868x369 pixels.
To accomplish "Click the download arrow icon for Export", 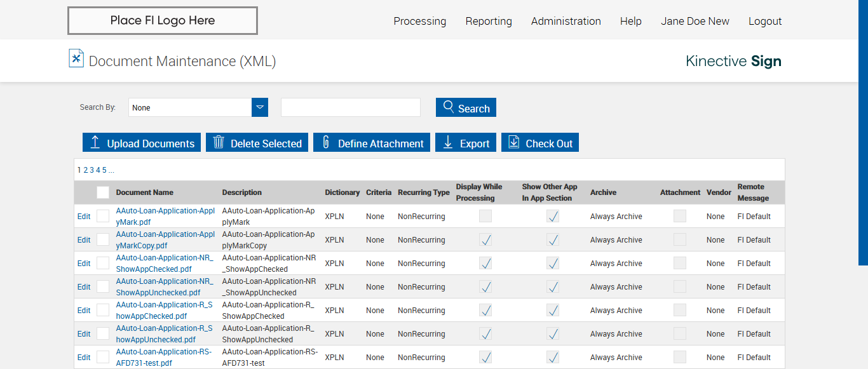I will 447,142.
